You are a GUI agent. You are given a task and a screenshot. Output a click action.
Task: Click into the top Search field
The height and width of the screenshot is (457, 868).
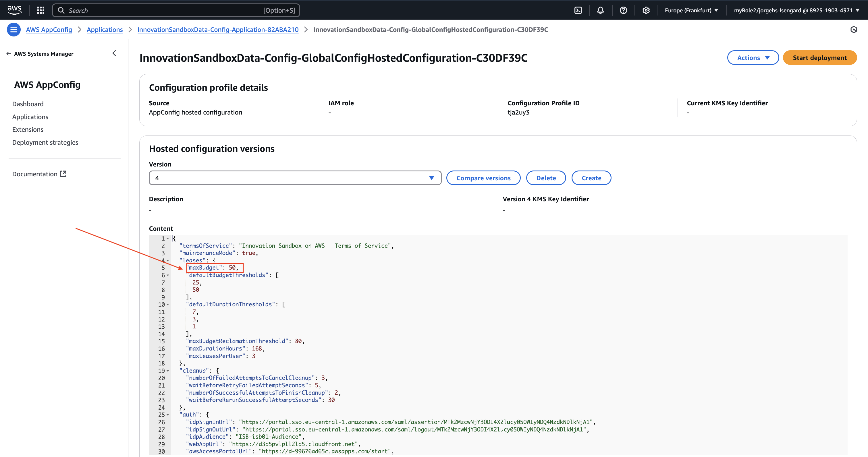(176, 10)
